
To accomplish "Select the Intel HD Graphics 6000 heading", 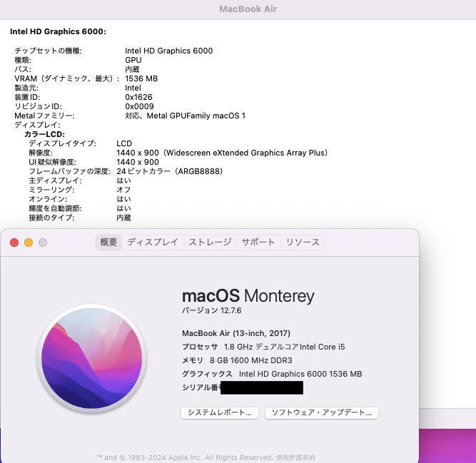I will click(58, 31).
